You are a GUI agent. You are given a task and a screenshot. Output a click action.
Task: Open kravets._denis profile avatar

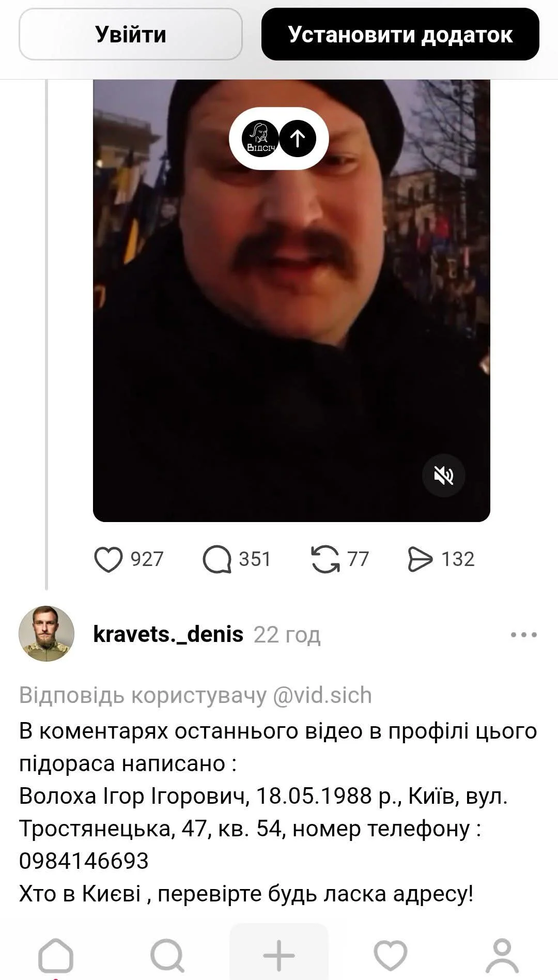click(x=47, y=634)
